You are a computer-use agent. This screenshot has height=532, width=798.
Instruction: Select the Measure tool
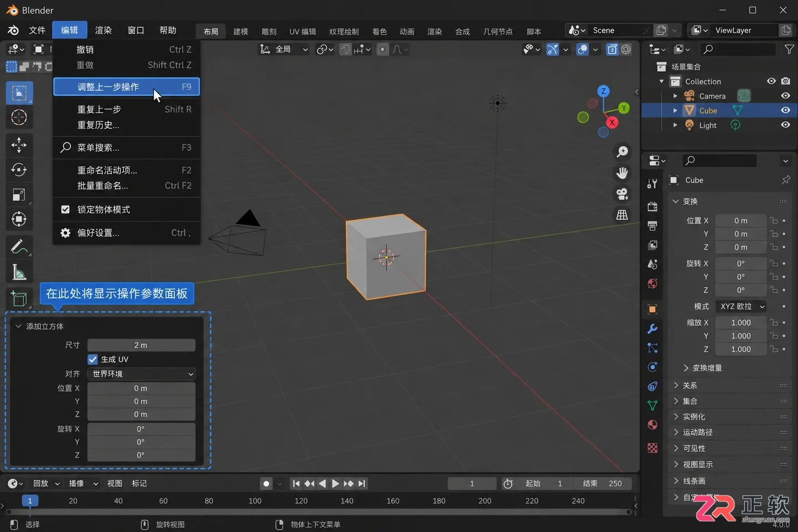tap(19, 272)
